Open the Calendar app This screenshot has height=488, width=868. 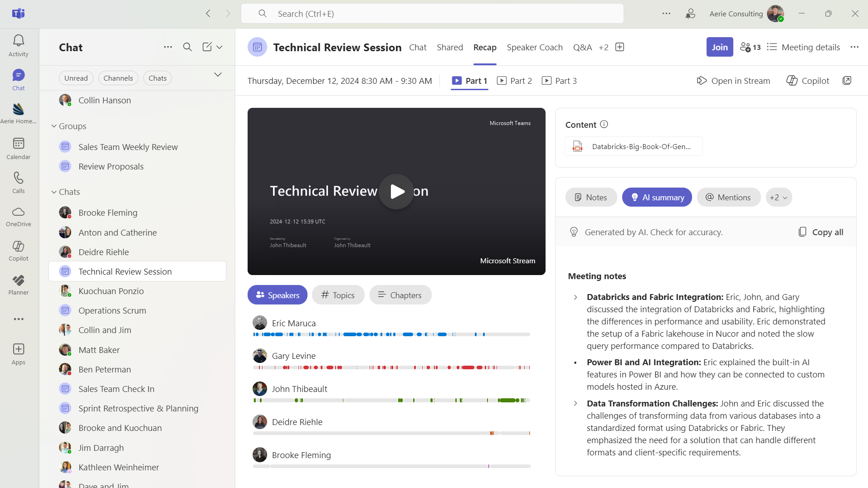18,149
